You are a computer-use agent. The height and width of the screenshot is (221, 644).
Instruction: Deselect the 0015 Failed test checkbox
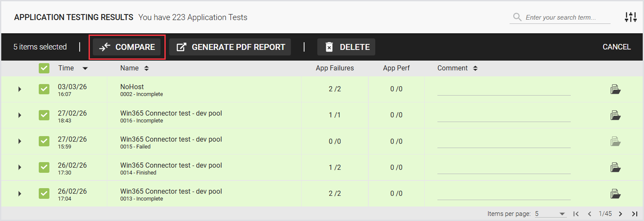44,141
